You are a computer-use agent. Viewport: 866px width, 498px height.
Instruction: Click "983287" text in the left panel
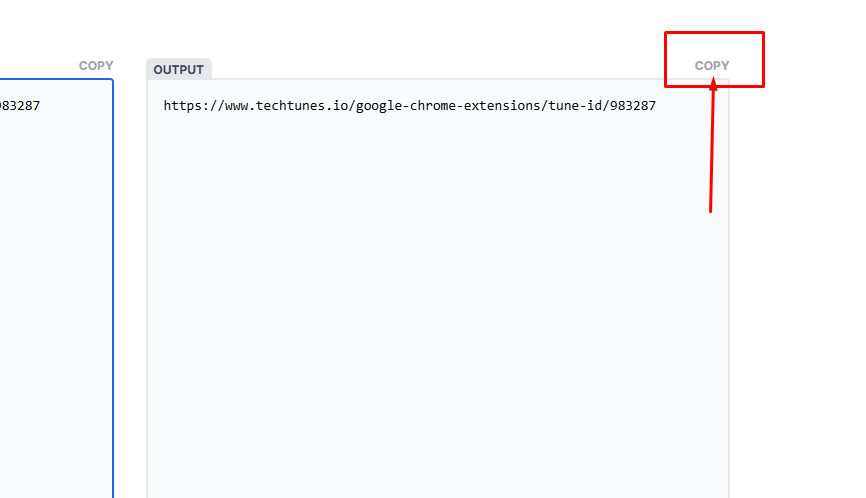tap(20, 105)
